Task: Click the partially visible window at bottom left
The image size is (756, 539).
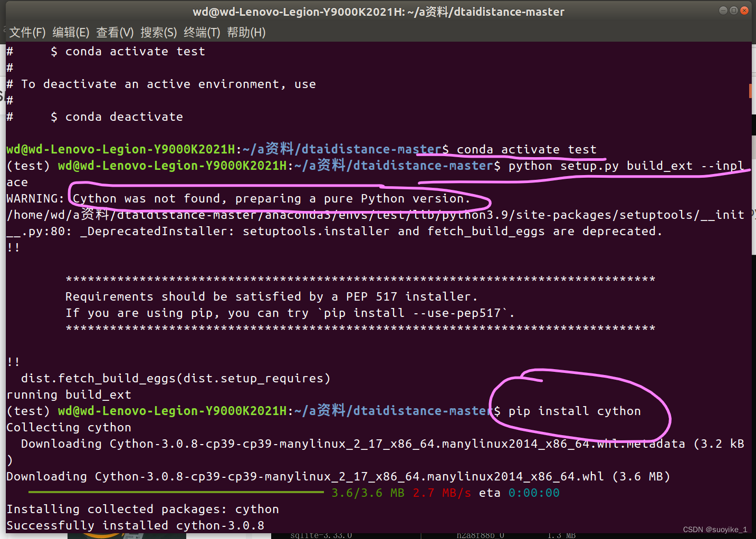Action: pyautogui.click(x=126, y=535)
